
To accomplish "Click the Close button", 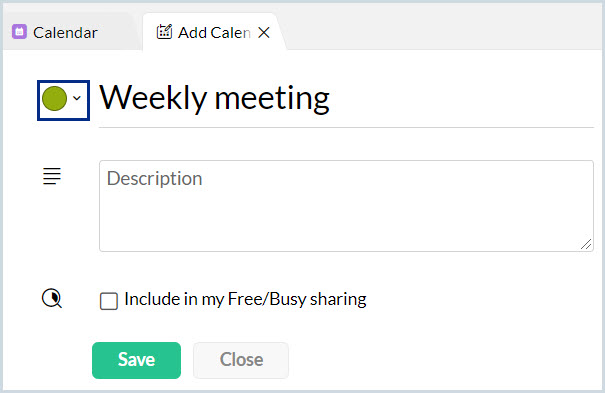I will (241, 360).
